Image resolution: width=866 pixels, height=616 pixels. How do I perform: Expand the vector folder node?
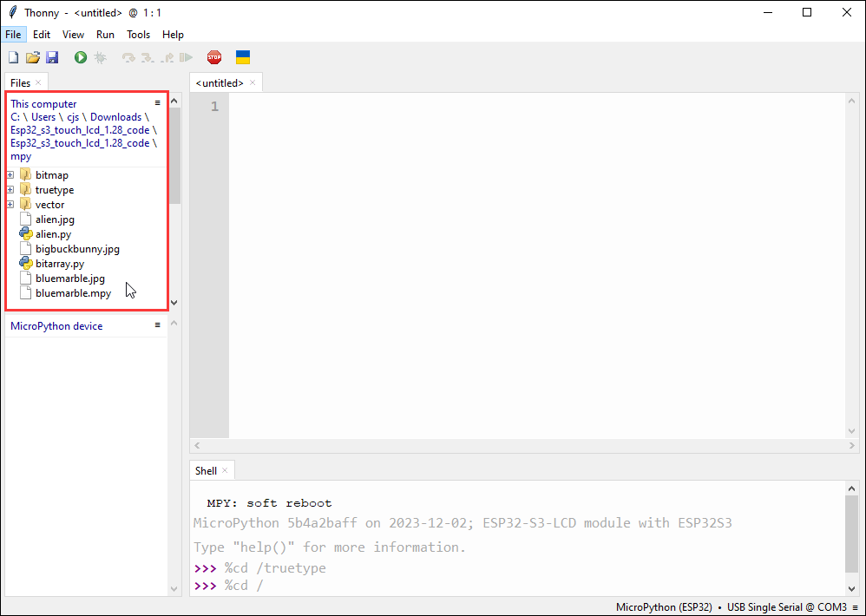(x=10, y=205)
